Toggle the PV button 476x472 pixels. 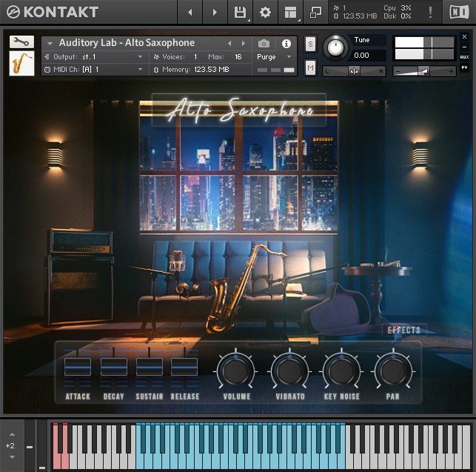[464, 67]
